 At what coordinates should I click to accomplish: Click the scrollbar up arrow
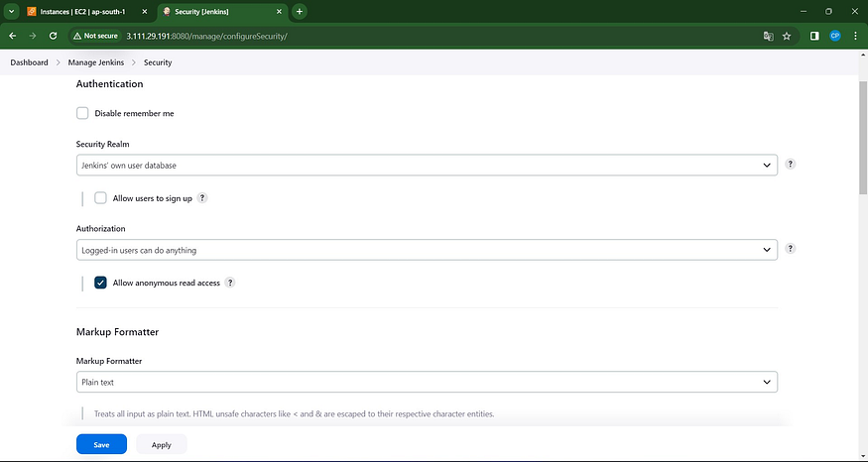coord(862,55)
